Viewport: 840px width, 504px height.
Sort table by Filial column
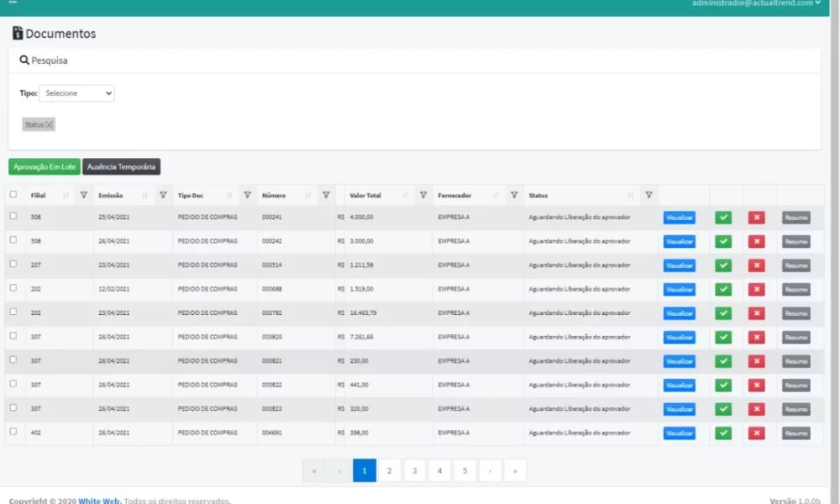tap(66, 196)
